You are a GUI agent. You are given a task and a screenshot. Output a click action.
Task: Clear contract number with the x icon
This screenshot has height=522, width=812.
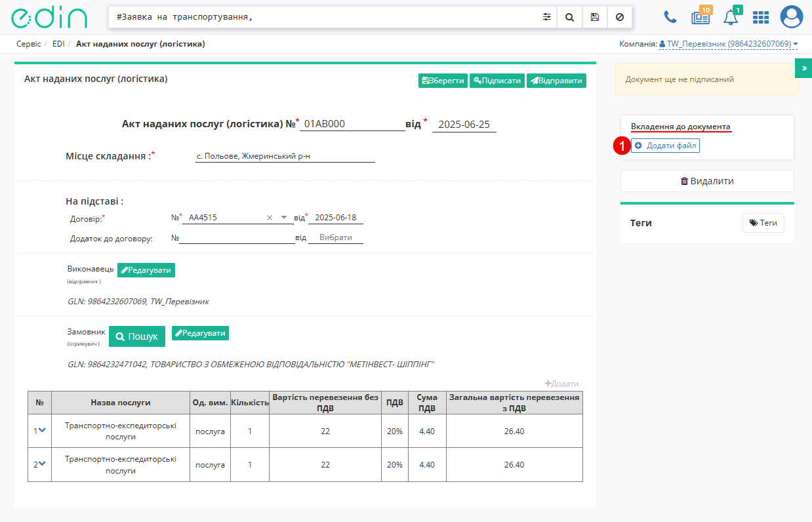pyautogui.click(x=270, y=217)
